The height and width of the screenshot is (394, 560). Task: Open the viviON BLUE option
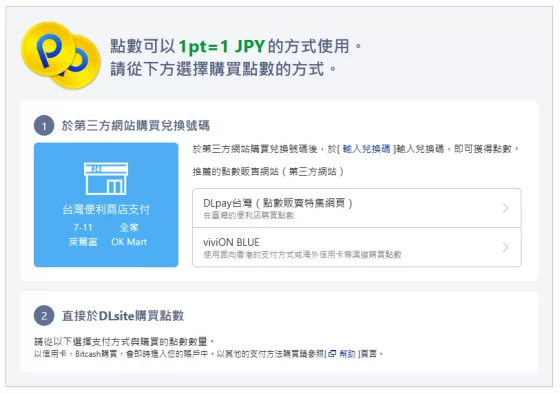(x=357, y=247)
